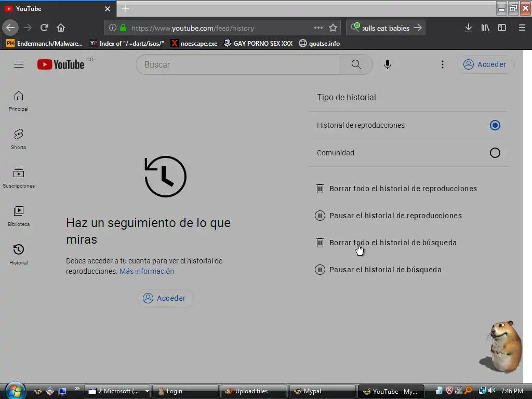The width and height of the screenshot is (532, 399).
Task: Open Shorts in the sidebar
Action: [19, 139]
